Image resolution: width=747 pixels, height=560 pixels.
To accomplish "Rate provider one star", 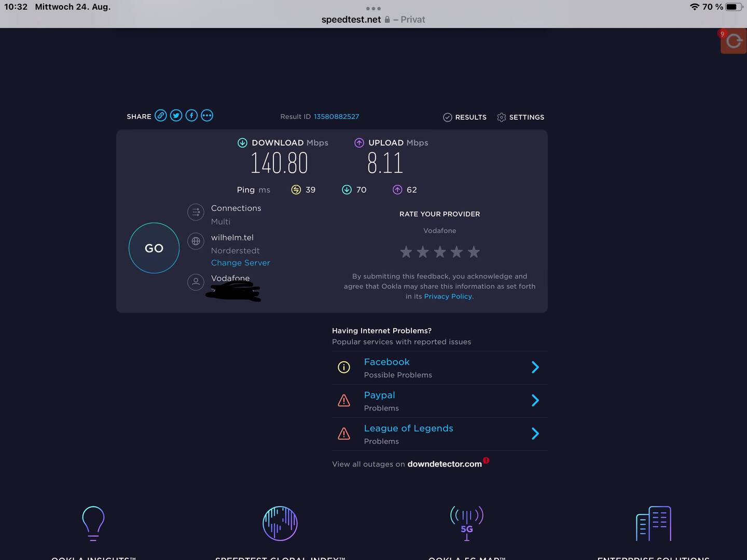I will pos(406,252).
